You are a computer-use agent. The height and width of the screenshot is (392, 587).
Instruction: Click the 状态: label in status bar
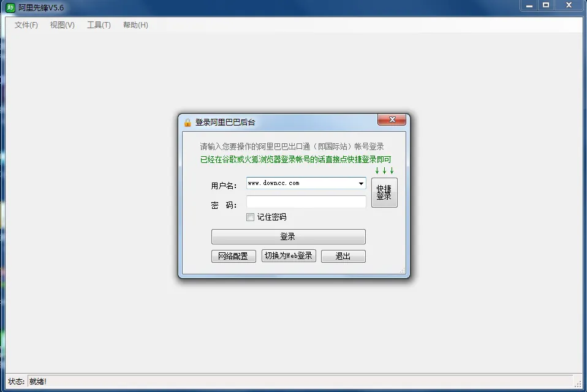click(16, 382)
